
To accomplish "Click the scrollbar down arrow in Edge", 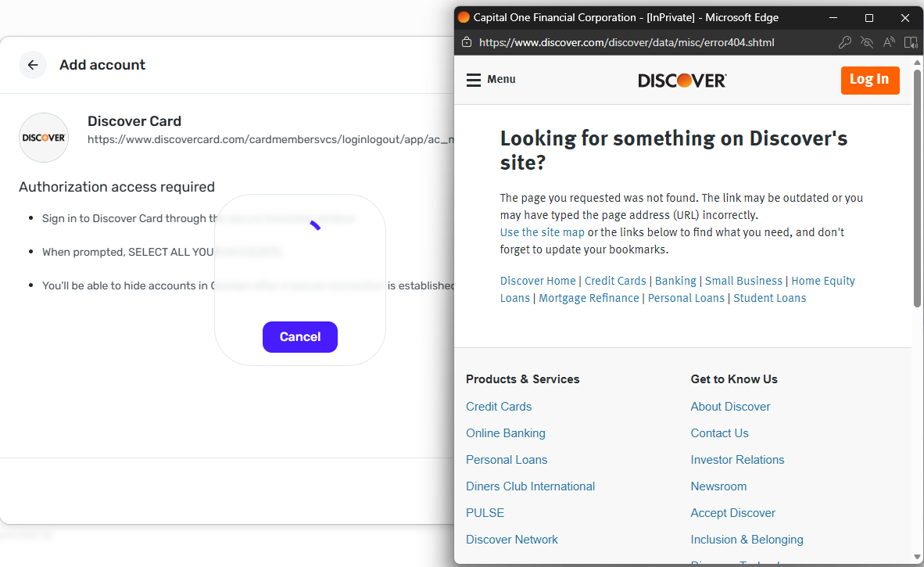I will point(917,556).
